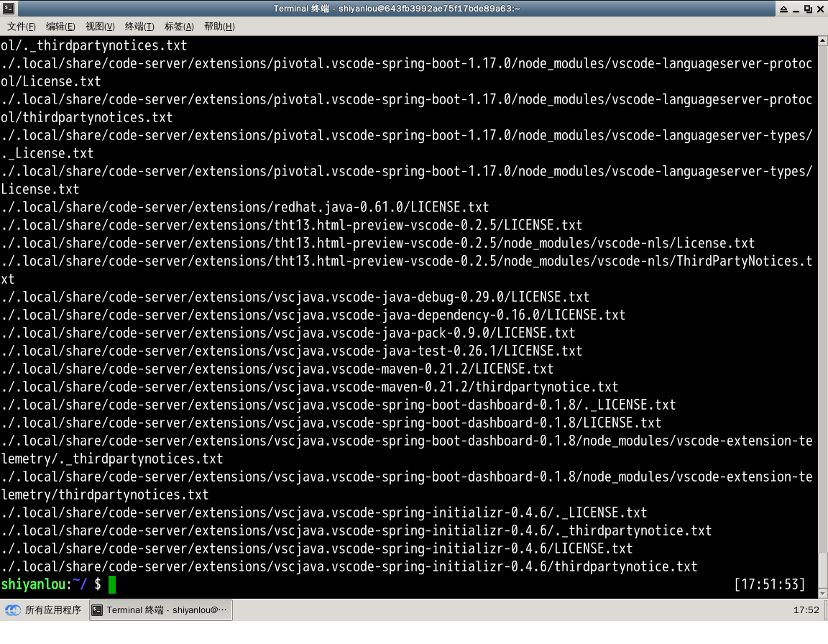Screen dimensions: 828x644
Task: Click the vscode-maven-0.21.2/thirdpartynotice.txt line
Action: (x=310, y=387)
